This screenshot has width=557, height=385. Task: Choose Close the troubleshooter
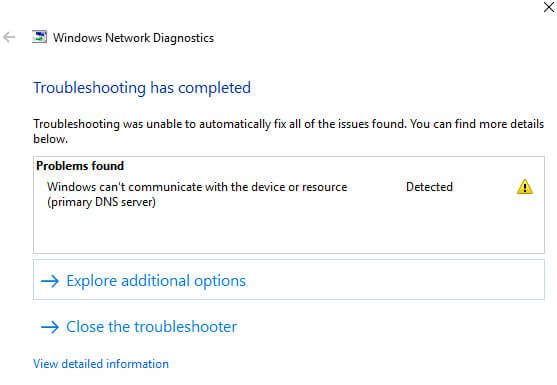(152, 327)
